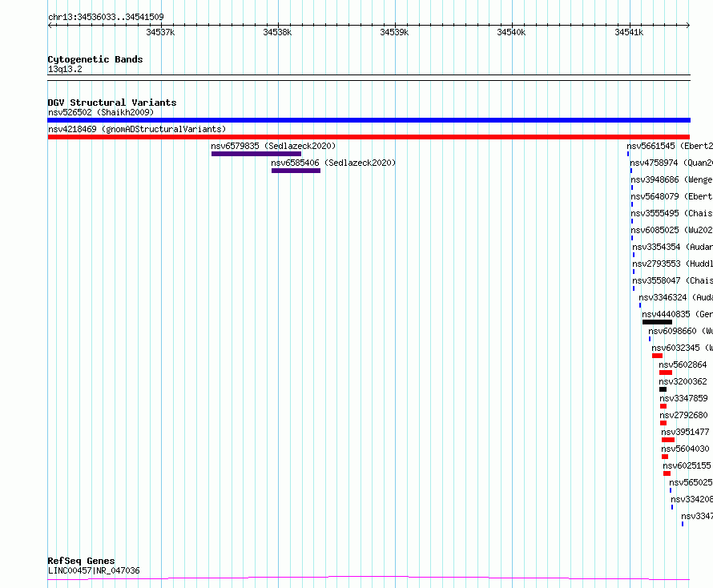Click the blue nsv526502 variant bar

pos(369,120)
